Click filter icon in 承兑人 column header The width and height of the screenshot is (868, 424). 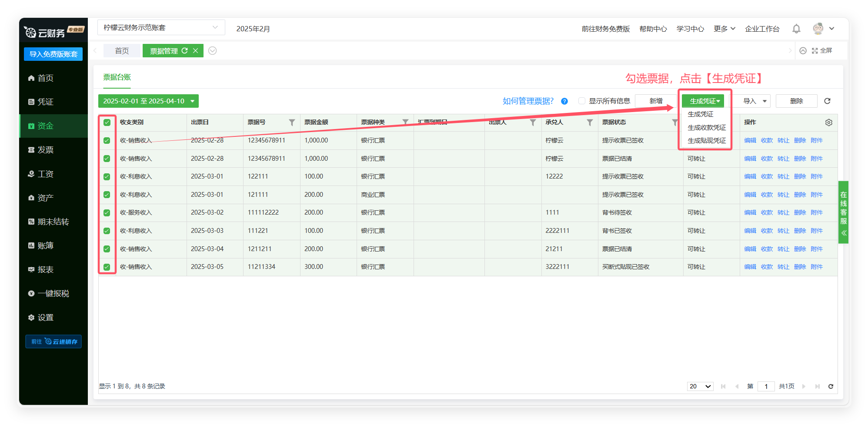[x=590, y=123]
